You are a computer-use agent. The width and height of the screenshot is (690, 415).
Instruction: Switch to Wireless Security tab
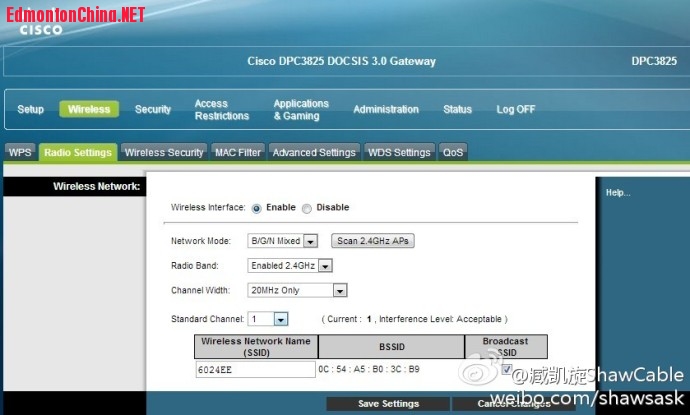(x=164, y=152)
